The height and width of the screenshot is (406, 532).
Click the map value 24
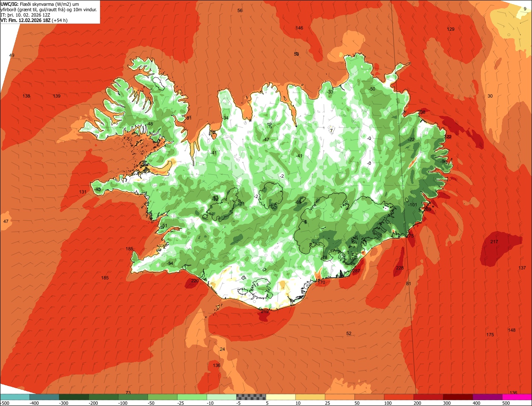(x=222, y=350)
